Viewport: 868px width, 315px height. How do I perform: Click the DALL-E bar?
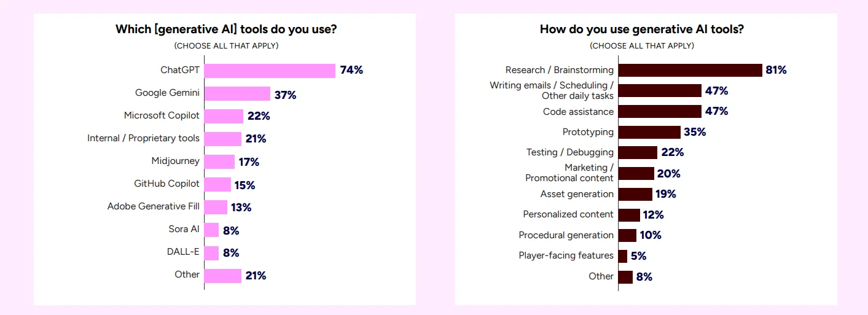(211, 253)
